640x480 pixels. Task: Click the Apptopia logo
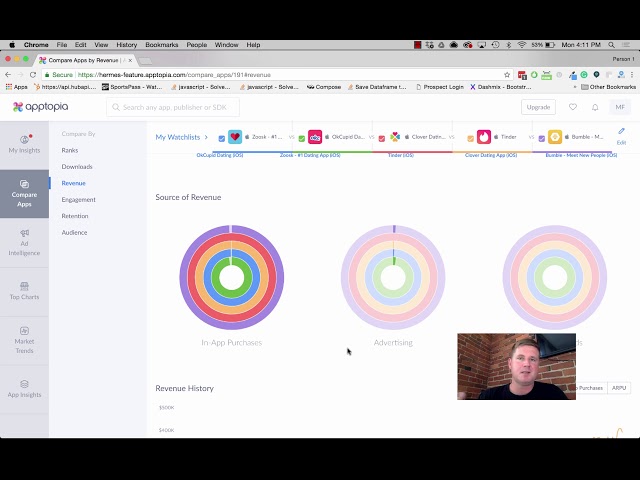40,107
